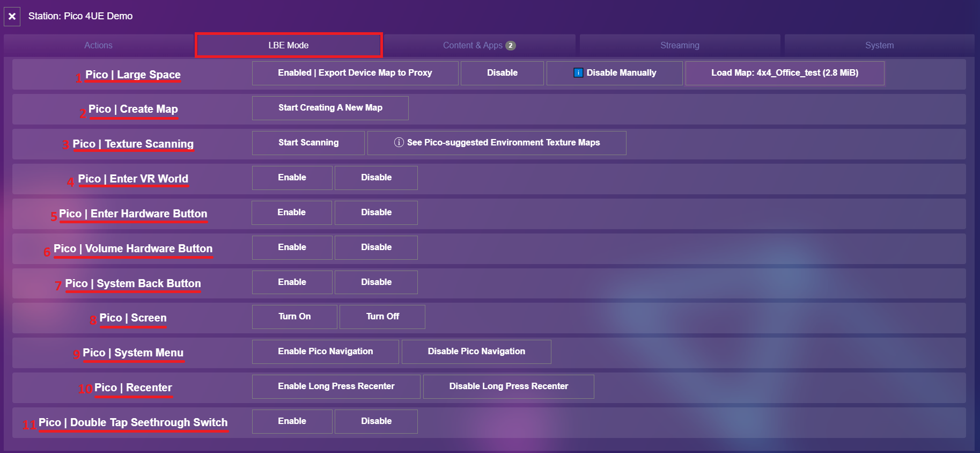Click Enable Pico Navigation
980x453 pixels.
pyautogui.click(x=326, y=352)
